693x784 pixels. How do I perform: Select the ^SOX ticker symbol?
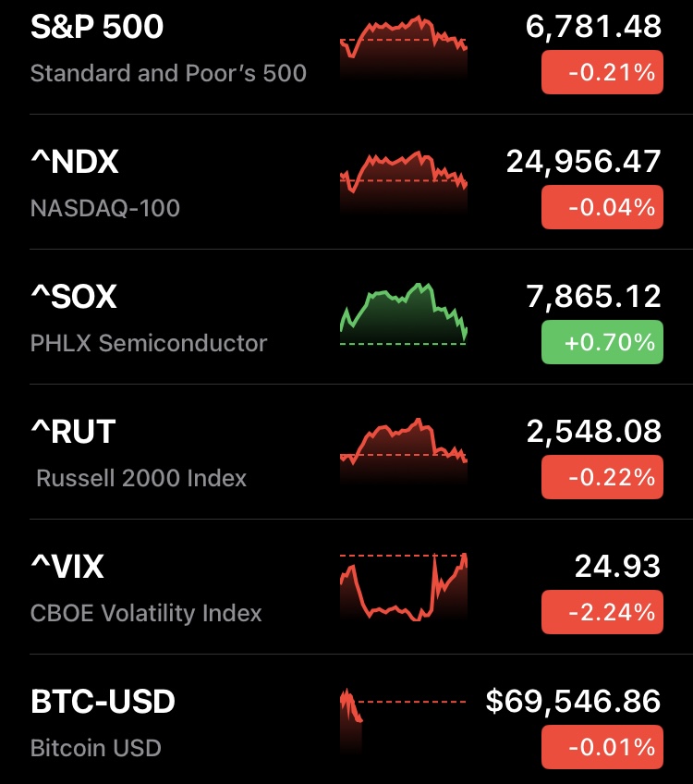(74, 298)
